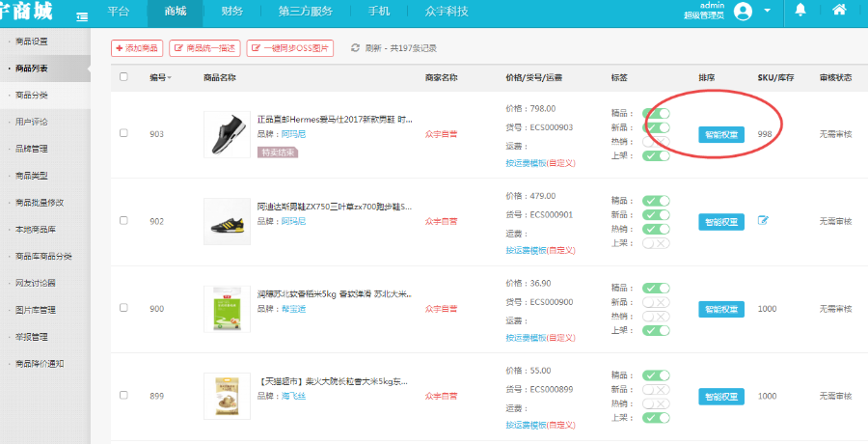
Task: Click 按运费模板 link for product 903
Action: click(x=526, y=163)
